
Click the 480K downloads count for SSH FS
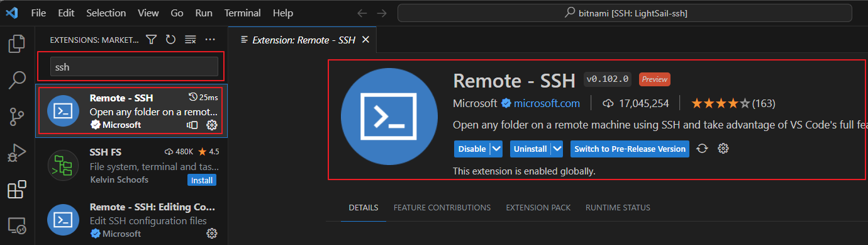pos(179,152)
